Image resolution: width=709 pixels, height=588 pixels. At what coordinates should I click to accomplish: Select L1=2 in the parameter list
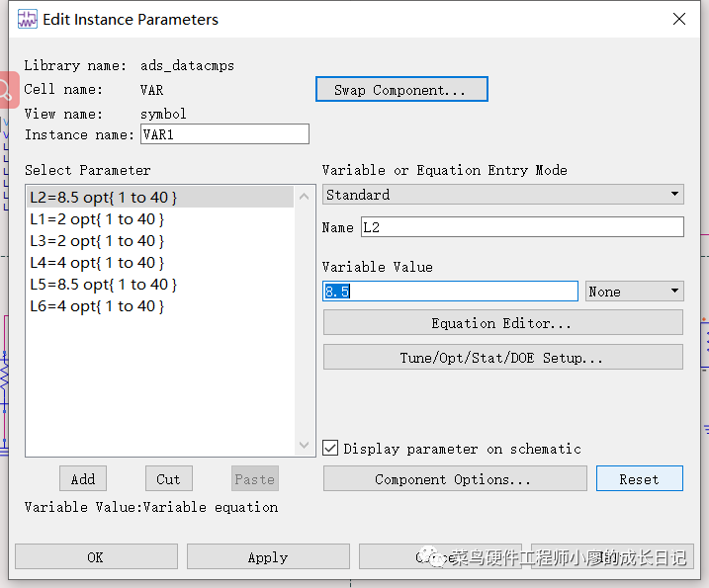point(97,219)
